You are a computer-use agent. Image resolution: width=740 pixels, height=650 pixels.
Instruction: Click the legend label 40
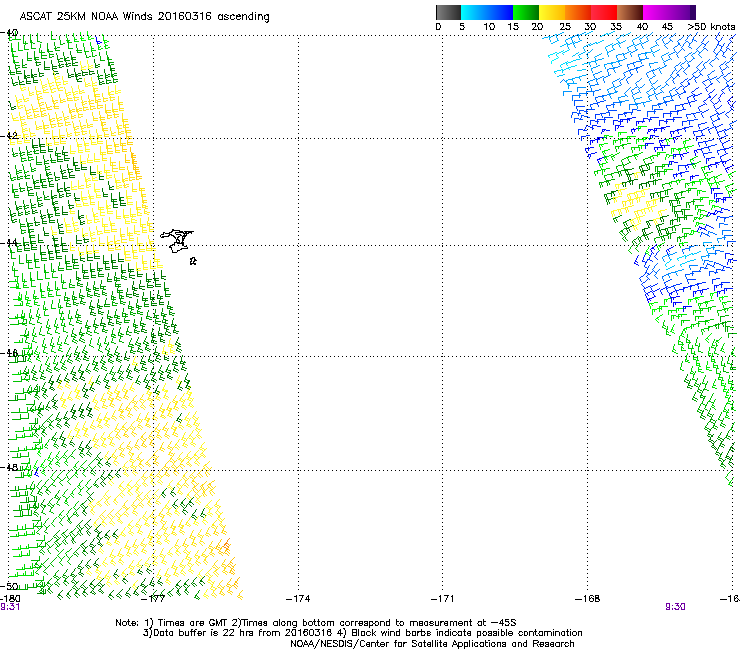pyautogui.click(x=642, y=27)
